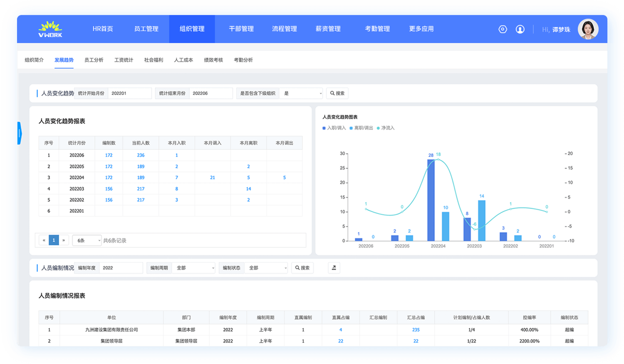Open the settings gear icon in header

coord(503,29)
